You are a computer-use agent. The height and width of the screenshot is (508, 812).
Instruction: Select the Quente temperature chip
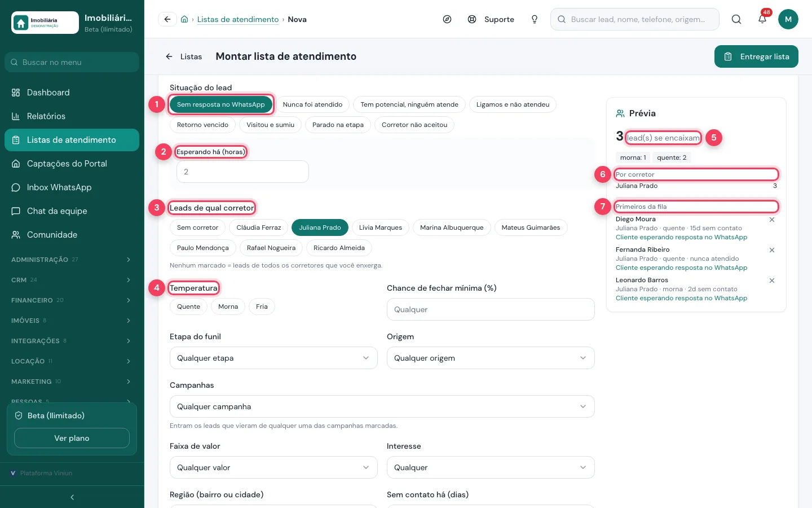click(x=188, y=306)
